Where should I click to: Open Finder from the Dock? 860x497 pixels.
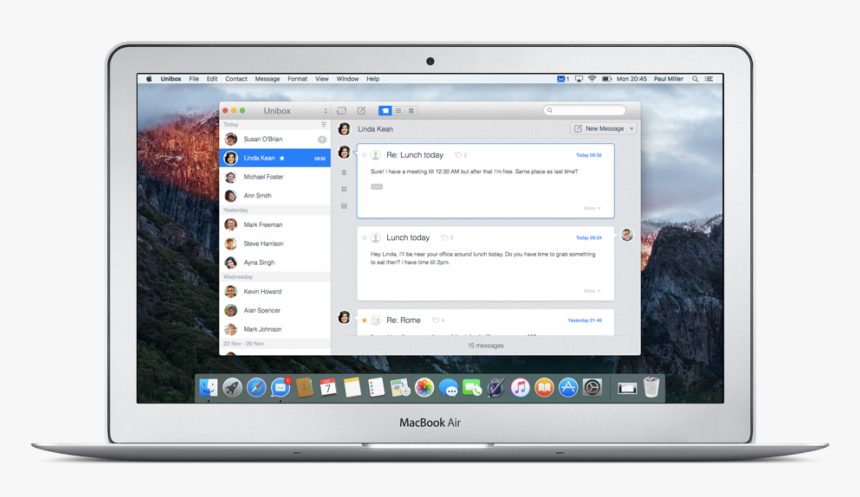(208, 388)
